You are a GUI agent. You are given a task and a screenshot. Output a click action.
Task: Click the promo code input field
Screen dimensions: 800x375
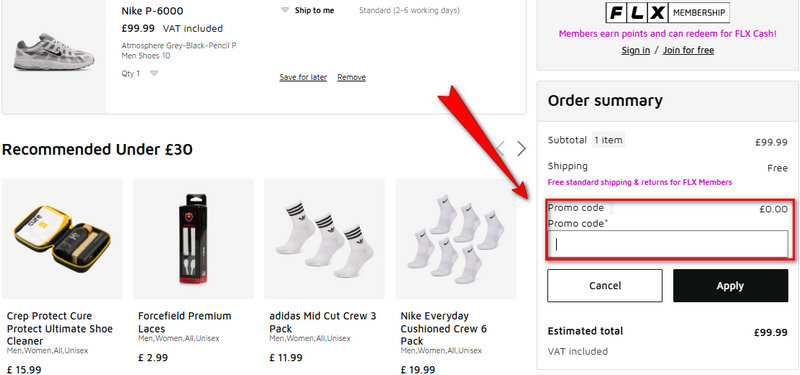point(668,244)
